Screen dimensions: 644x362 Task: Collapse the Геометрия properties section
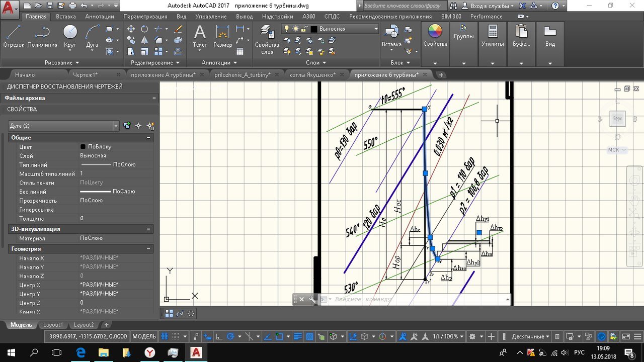pyautogui.click(x=149, y=249)
